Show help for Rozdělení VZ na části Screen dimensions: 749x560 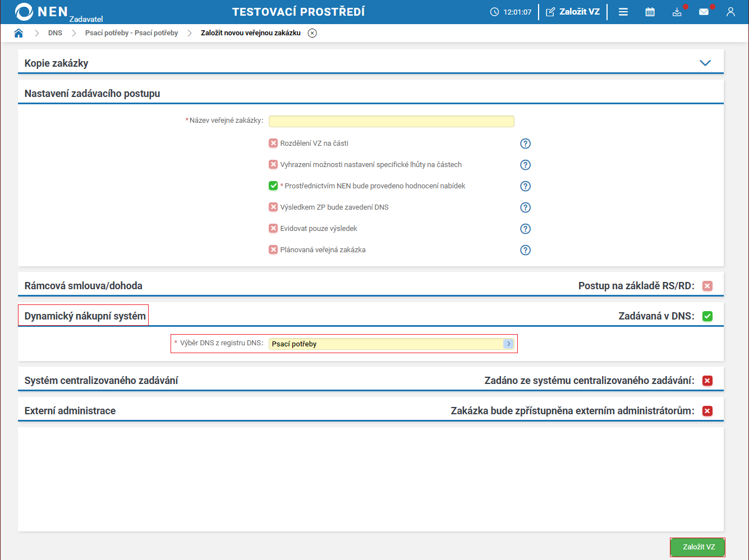click(525, 144)
